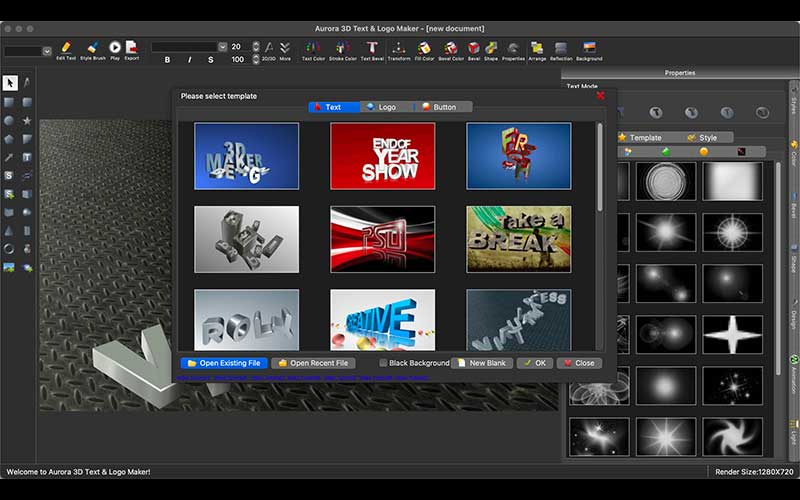This screenshot has width=800, height=500.
Task: Select the ring torus shape tool
Action: click(9, 249)
